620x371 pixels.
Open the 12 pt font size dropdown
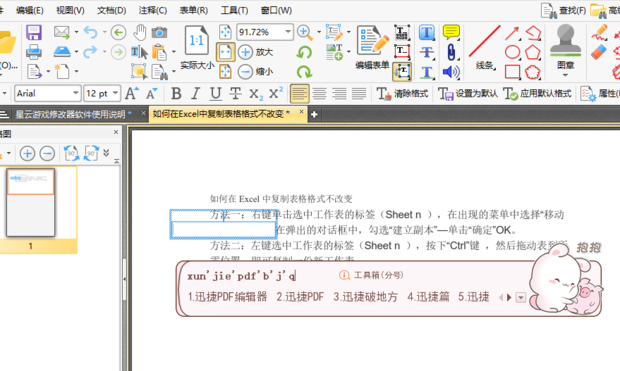click(x=102, y=93)
